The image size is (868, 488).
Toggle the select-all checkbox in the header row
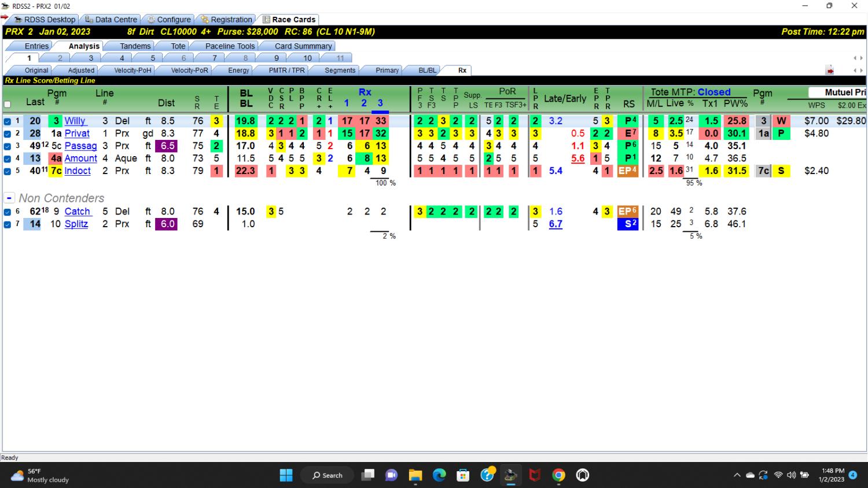click(x=8, y=105)
